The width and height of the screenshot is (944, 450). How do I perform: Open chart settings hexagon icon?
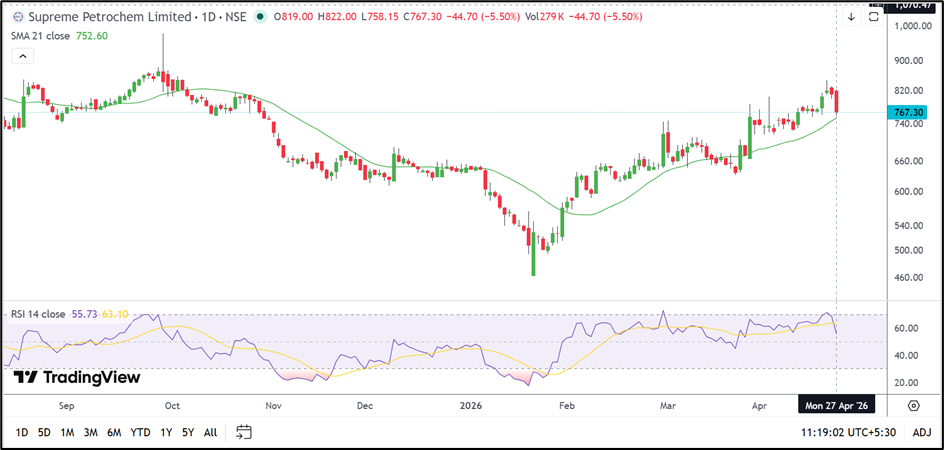point(914,405)
